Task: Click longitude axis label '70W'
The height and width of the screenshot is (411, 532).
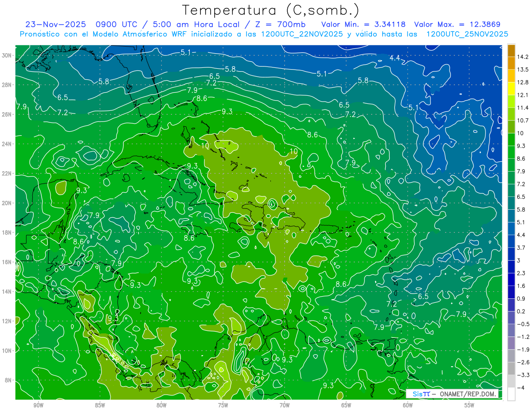Action: tap(285, 405)
